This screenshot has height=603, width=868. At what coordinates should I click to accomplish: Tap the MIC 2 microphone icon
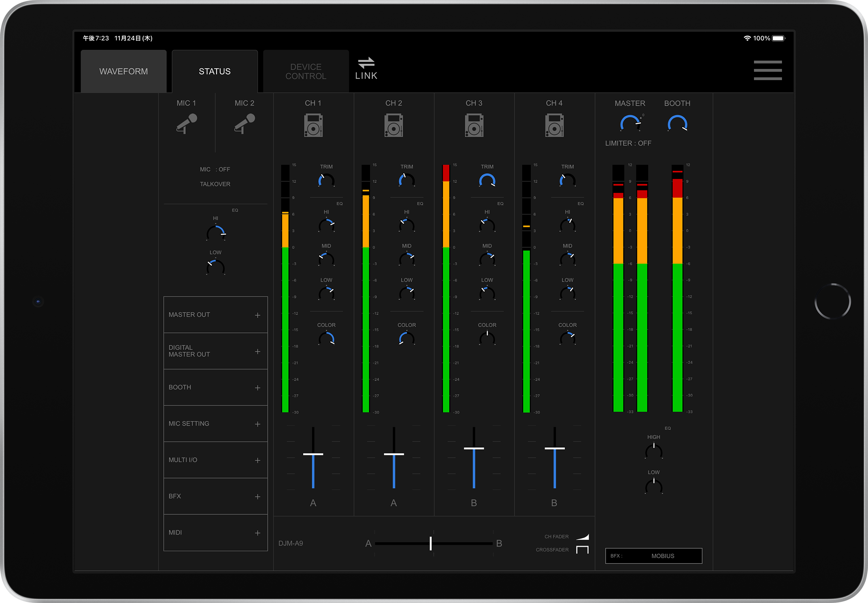point(245,123)
